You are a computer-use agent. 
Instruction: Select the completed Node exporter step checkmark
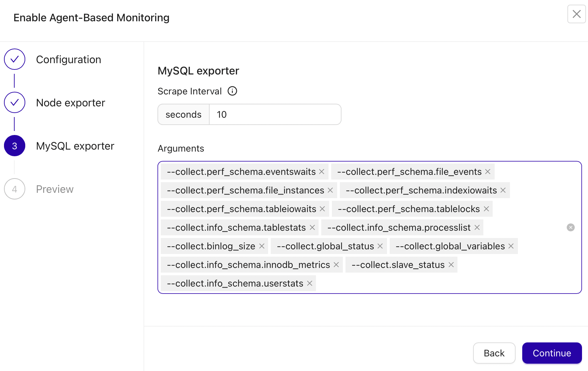point(14,102)
